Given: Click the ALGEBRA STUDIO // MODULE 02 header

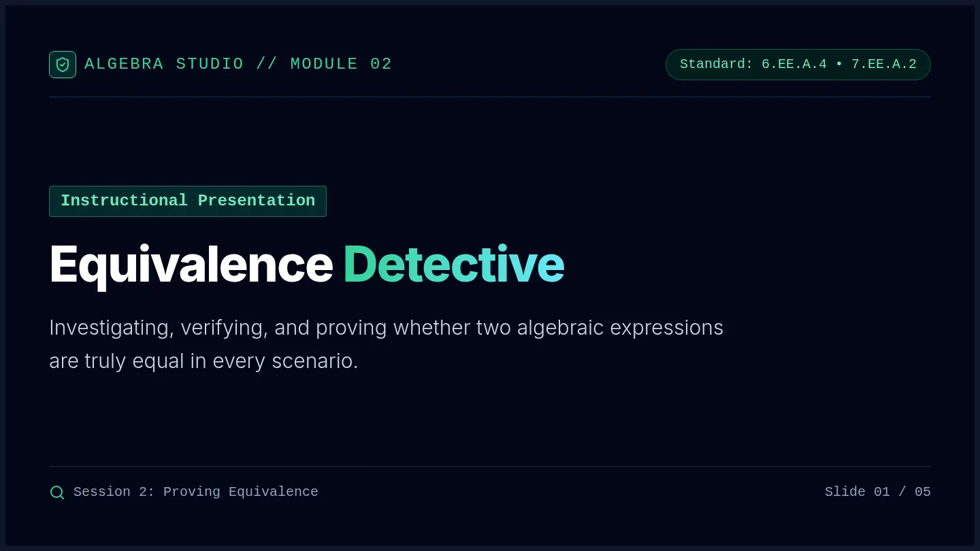Looking at the screenshot, I should coord(238,65).
